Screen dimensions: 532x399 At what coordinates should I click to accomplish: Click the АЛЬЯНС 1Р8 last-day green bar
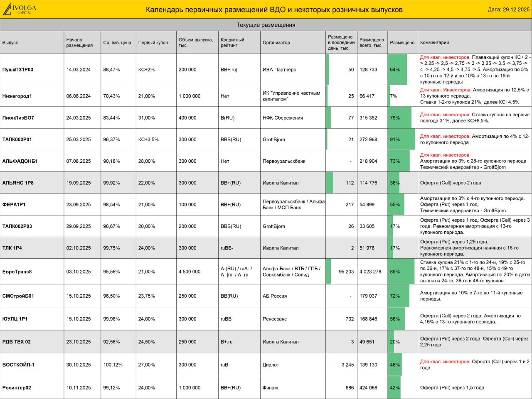(x=330, y=183)
